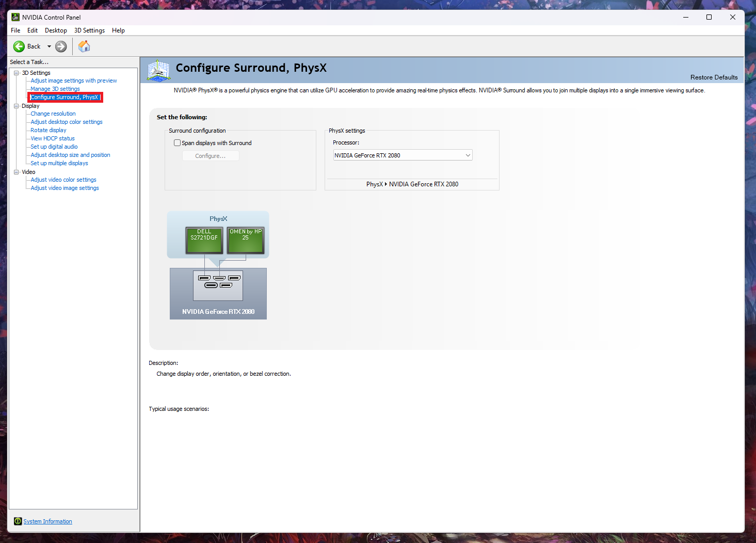Collapse the Video tree node
756x543 pixels.
point(17,172)
